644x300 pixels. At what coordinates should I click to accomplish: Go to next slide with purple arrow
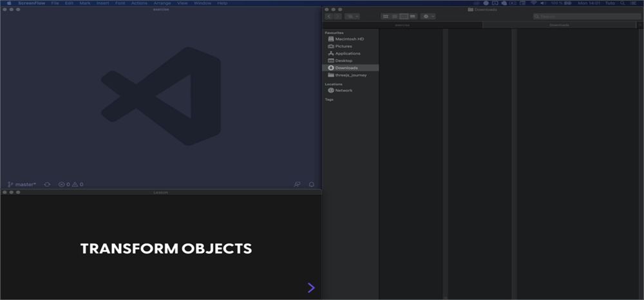(x=311, y=288)
